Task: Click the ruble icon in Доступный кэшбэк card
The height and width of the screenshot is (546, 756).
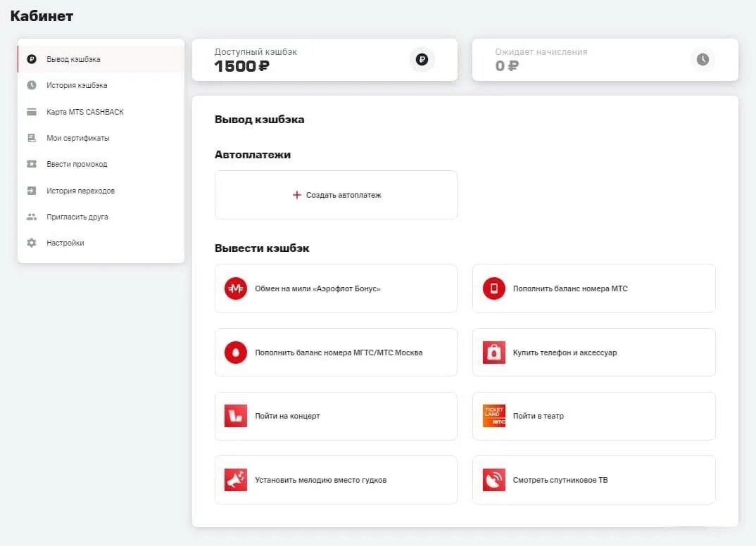Action: tap(422, 59)
